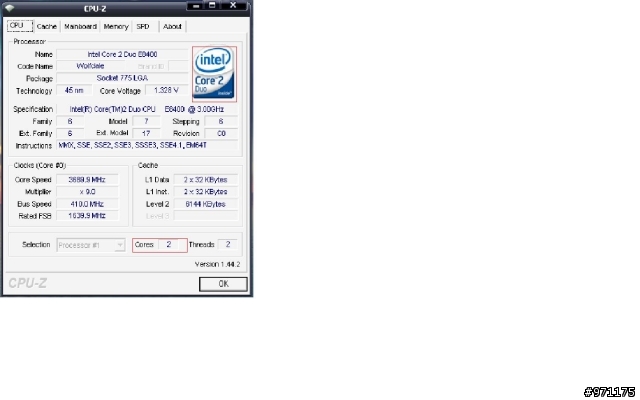Click the Core Speed value field
The width and height of the screenshot is (640, 400).
pos(87,180)
